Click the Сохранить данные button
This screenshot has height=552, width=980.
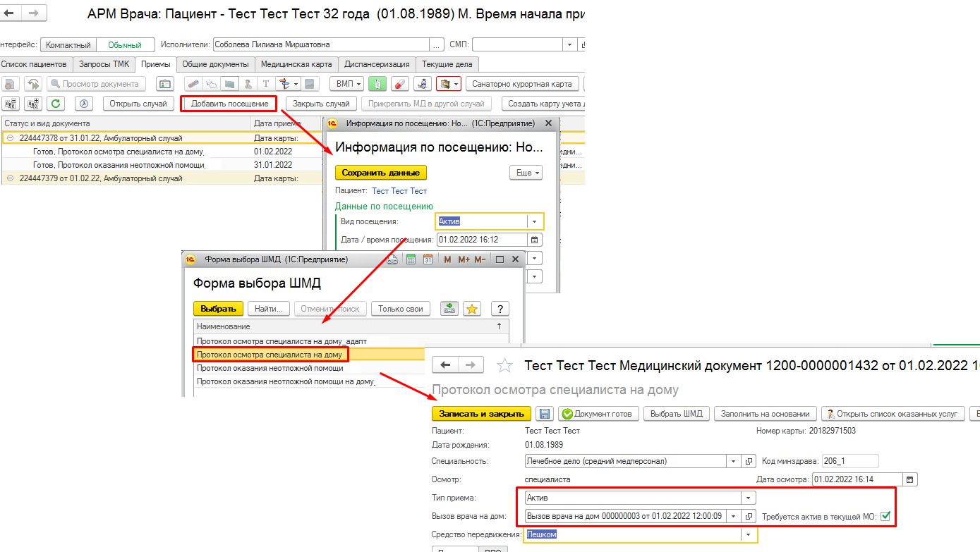click(381, 173)
